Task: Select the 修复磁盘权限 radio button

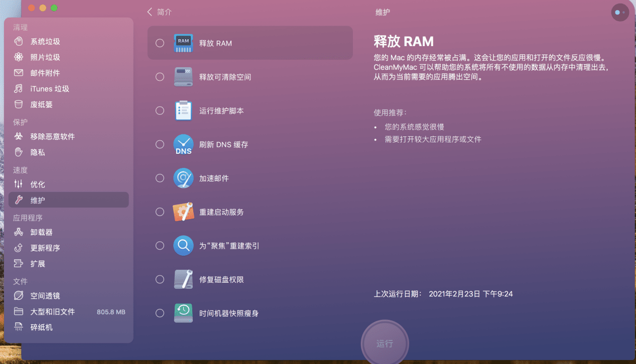Action: click(160, 279)
